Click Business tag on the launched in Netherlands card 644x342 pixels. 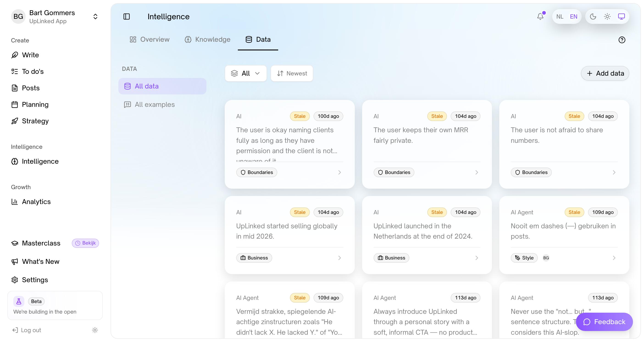(x=391, y=258)
